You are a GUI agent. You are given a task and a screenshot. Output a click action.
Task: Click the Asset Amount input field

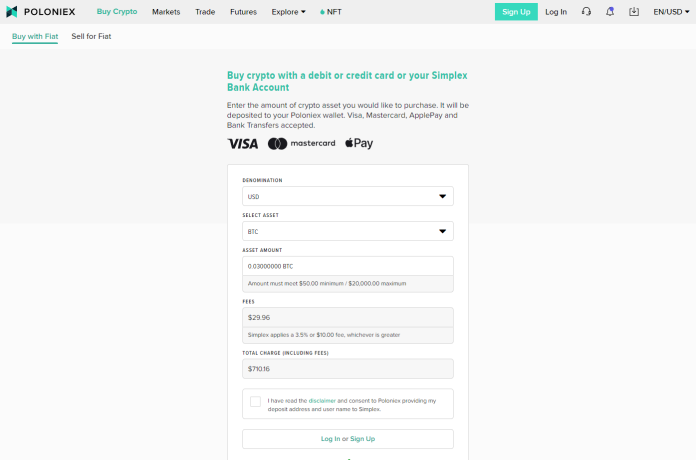347,266
